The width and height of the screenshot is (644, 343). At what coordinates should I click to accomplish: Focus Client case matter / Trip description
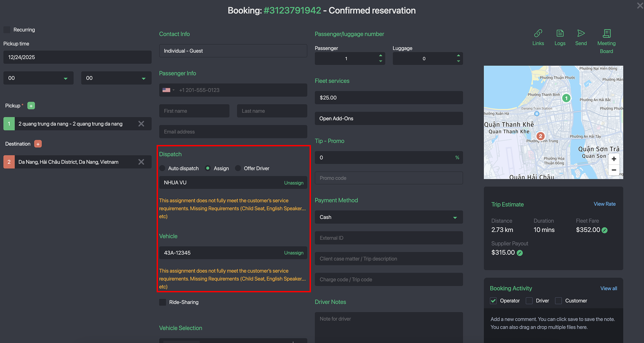[389, 259]
